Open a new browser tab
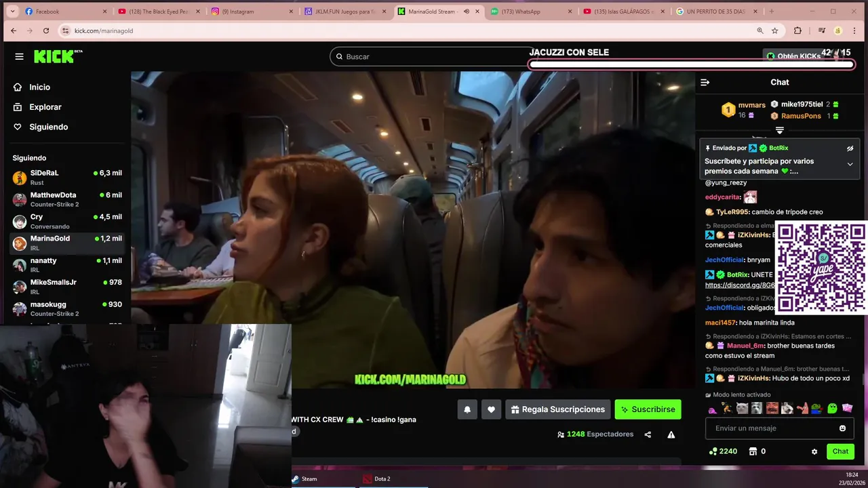The height and width of the screenshot is (488, 868). tap(771, 12)
